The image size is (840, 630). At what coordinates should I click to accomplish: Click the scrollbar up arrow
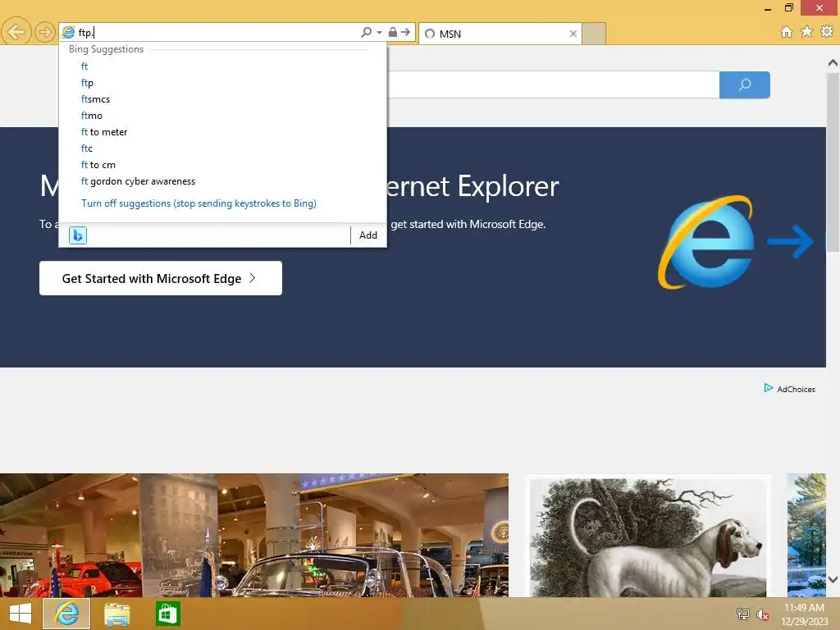click(833, 63)
